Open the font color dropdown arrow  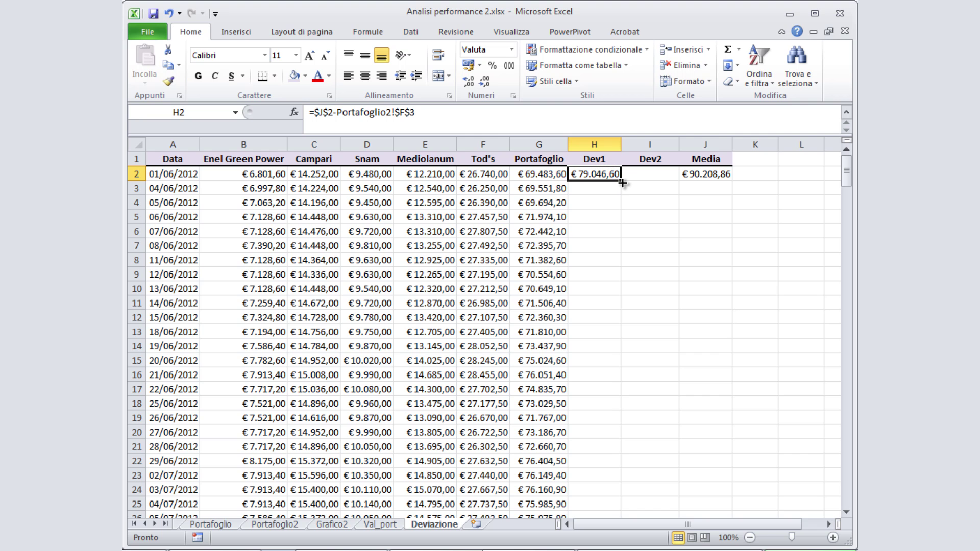click(329, 76)
